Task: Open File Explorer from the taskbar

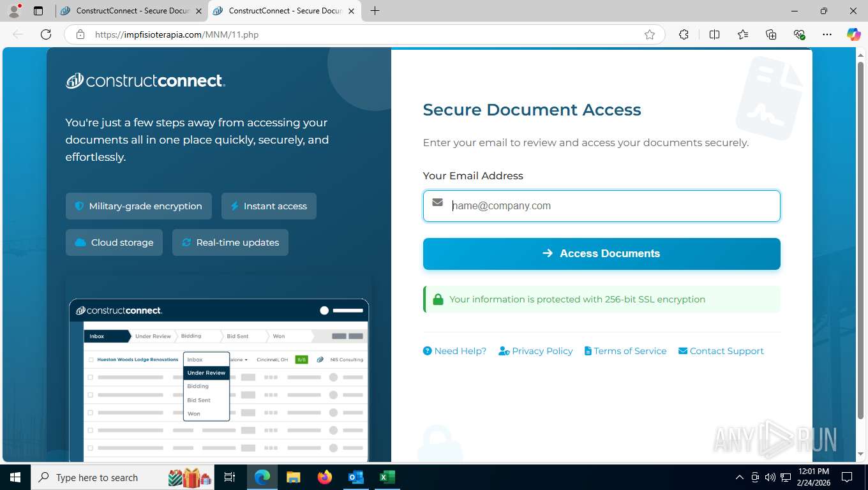Action: 293,477
